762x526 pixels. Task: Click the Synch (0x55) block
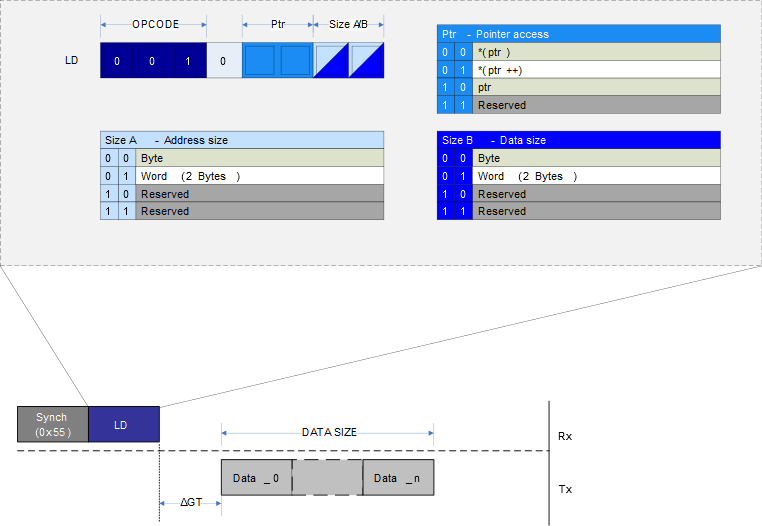(53, 424)
